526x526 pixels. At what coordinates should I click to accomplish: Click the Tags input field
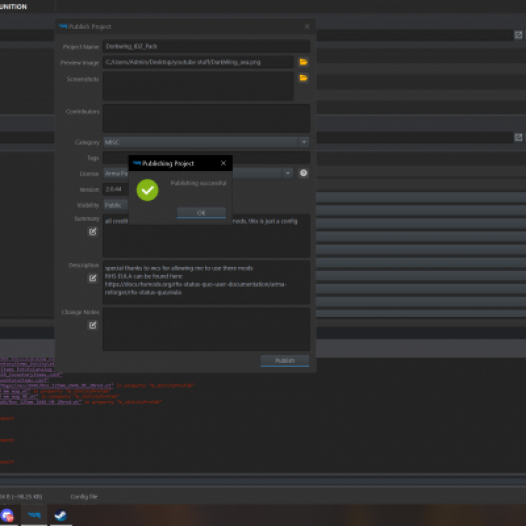271,157
